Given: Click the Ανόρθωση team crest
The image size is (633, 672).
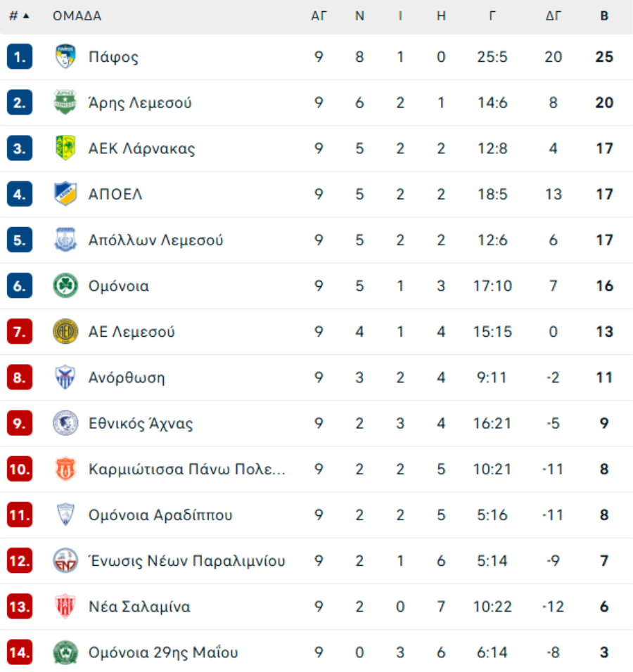Looking at the screenshot, I should click(x=65, y=377).
